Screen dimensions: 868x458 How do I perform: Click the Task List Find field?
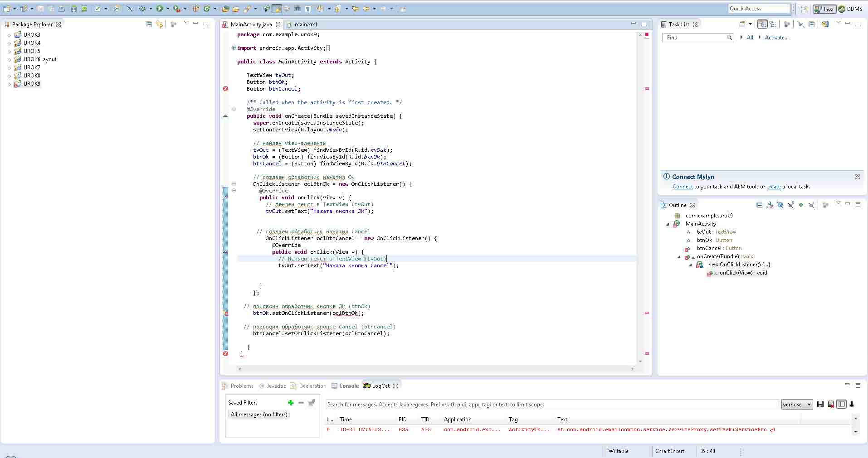pos(697,38)
